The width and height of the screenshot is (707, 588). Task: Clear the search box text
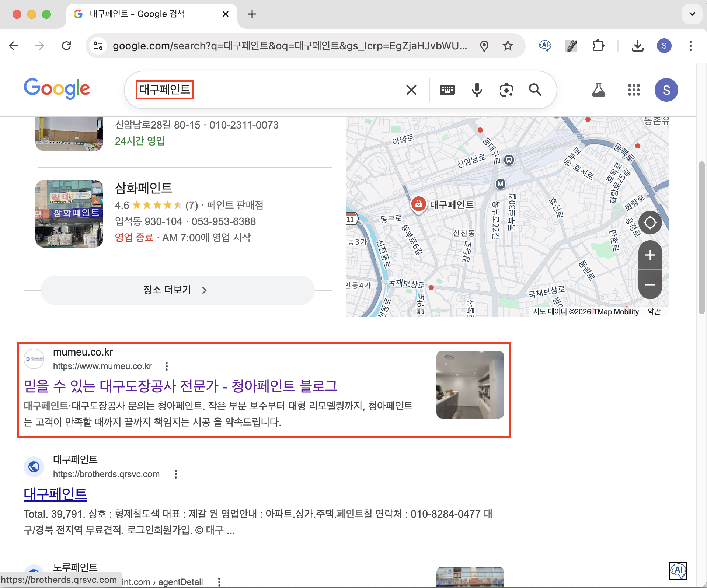(411, 90)
